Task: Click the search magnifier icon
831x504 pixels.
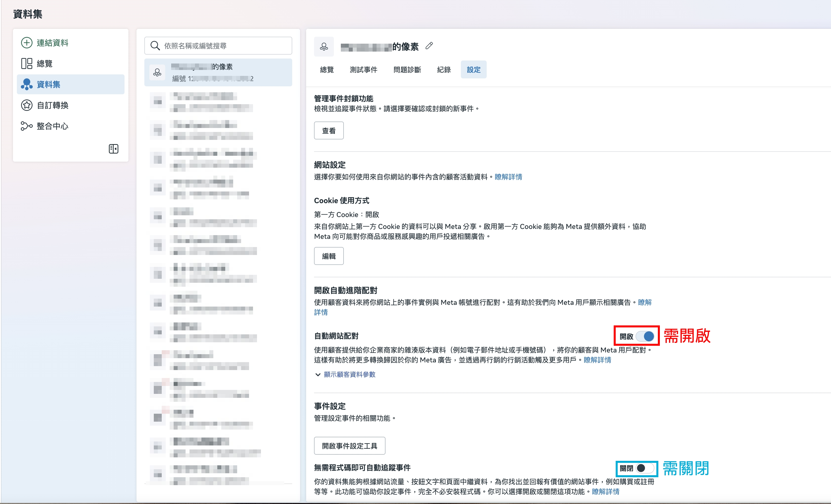Action: (x=155, y=45)
